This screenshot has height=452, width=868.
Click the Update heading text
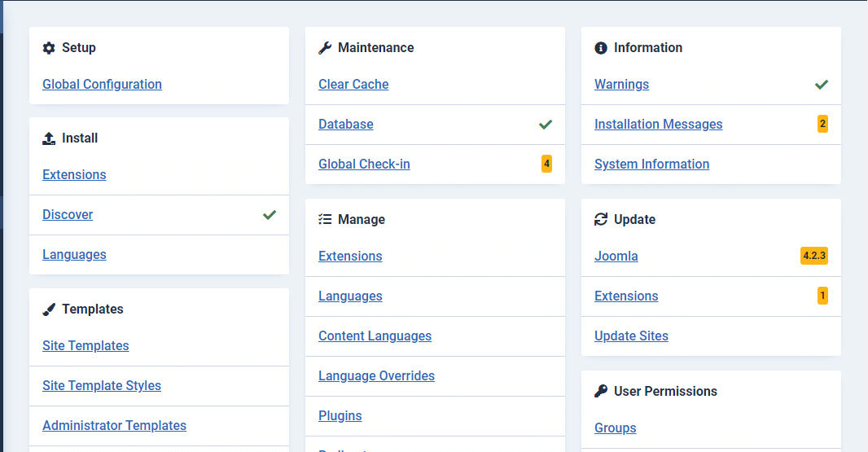(x=635, y=219)
